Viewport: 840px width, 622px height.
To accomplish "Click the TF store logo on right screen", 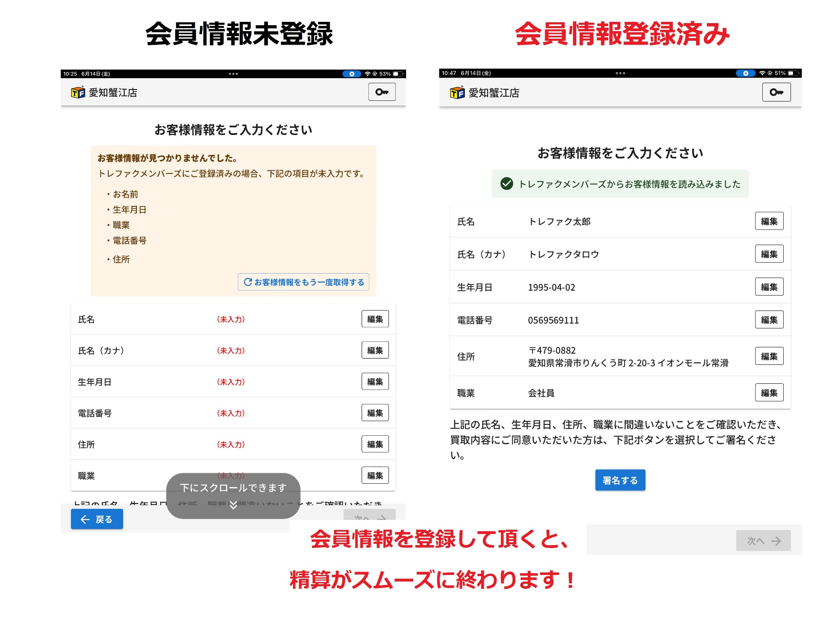I will (457, 92).
